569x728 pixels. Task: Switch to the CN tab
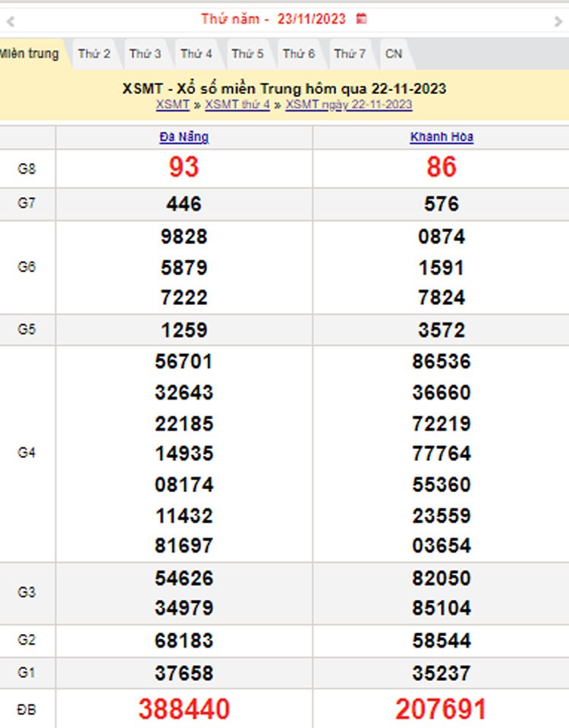pos(394,54)
